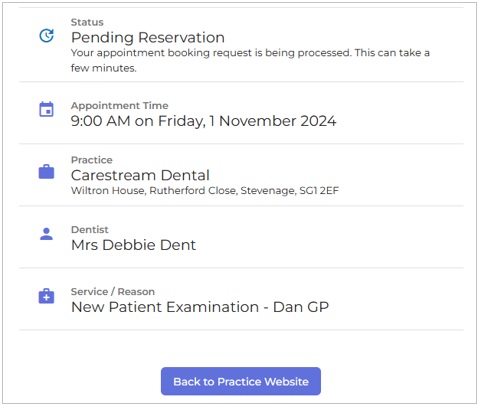Click the booking request processing message

[x=250, y=60]
